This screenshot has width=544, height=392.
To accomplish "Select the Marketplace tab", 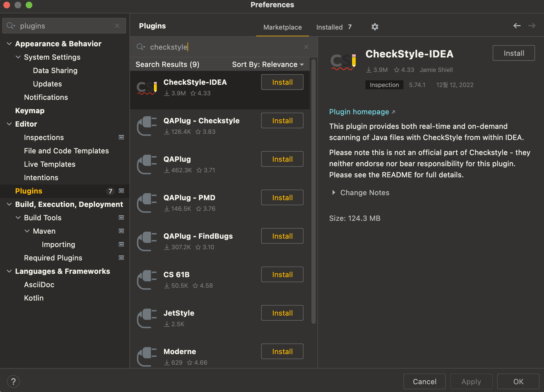I will (x=282, y=27).
